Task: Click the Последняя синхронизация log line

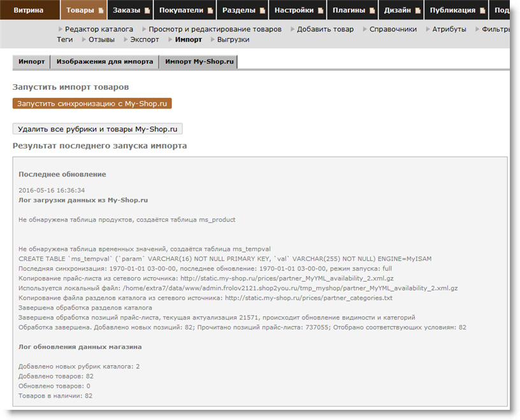Action: click(x=205, y=268)
